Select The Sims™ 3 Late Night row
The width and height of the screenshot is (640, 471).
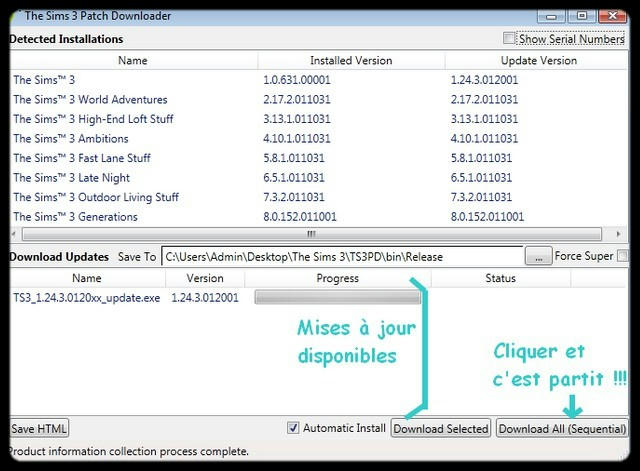pyautogui.click(x=318, y=178)
